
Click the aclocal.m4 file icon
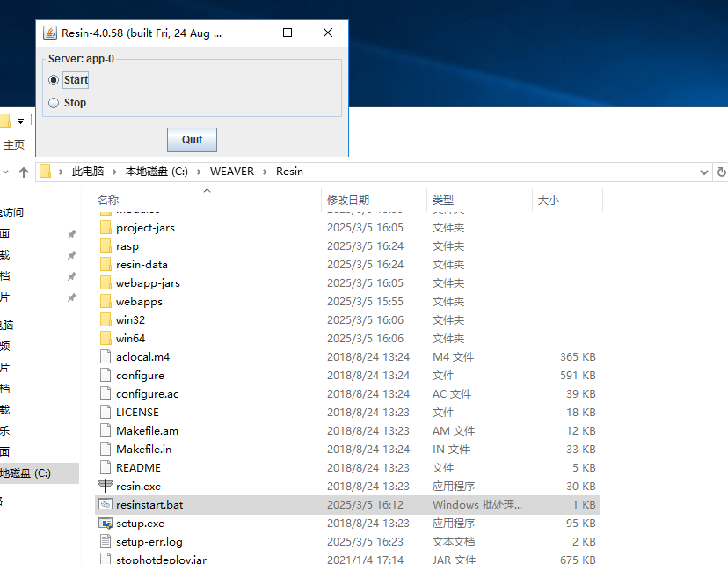pyautogui.click(x=106, y=356)
